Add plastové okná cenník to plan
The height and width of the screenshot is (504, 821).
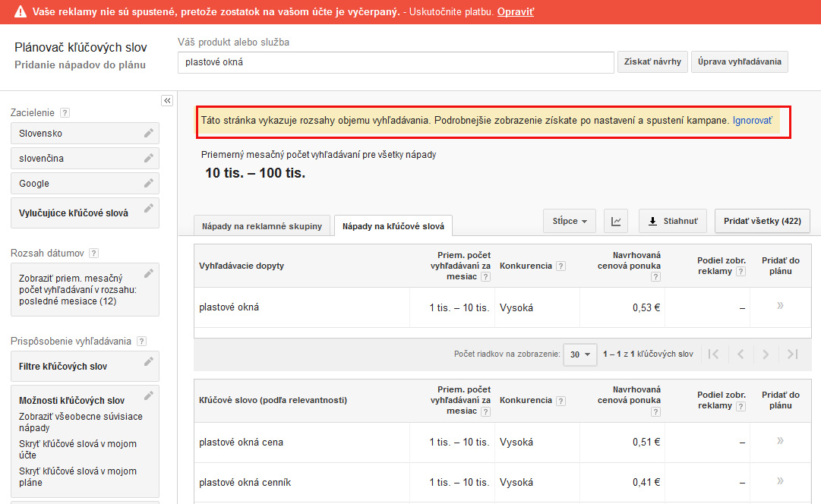click(780, 481)
